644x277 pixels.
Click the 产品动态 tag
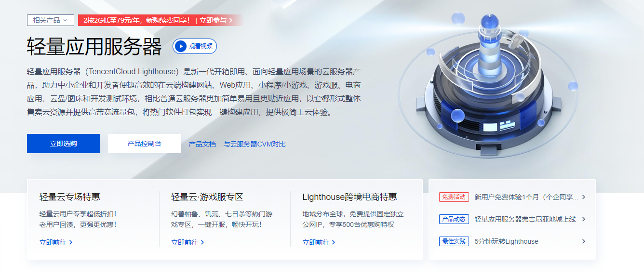(454, 219)
